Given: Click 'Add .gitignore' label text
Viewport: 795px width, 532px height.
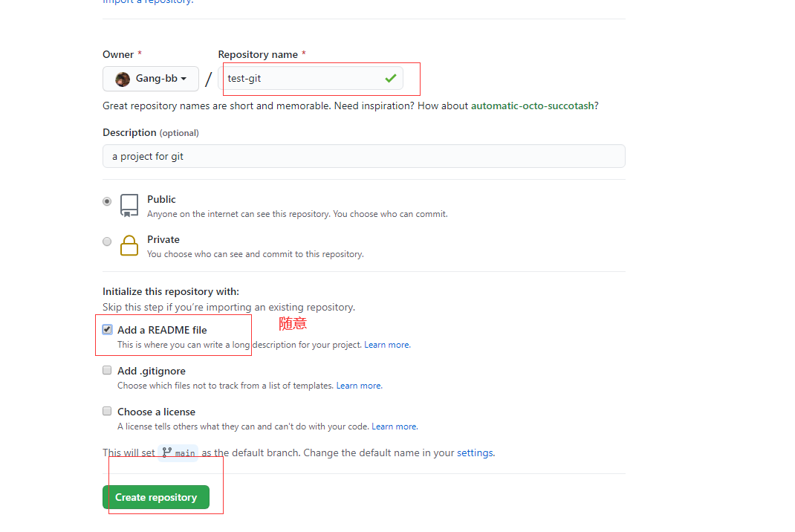Looking at the screenshot, I should (152, 372).
